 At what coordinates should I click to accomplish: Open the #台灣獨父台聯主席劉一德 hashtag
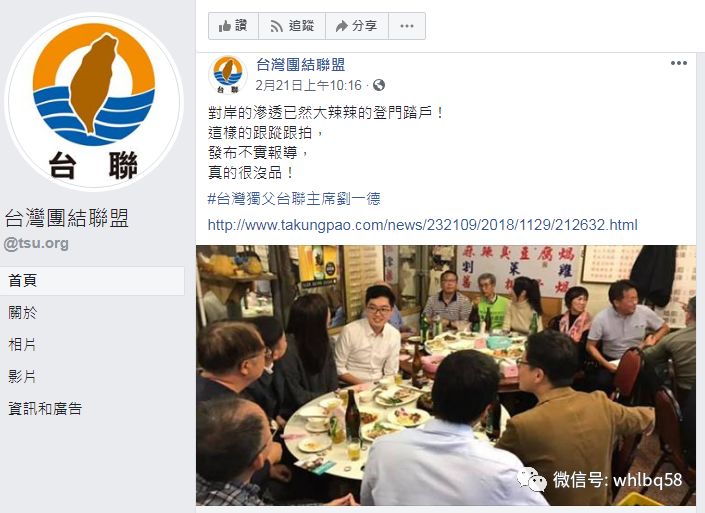294,198
